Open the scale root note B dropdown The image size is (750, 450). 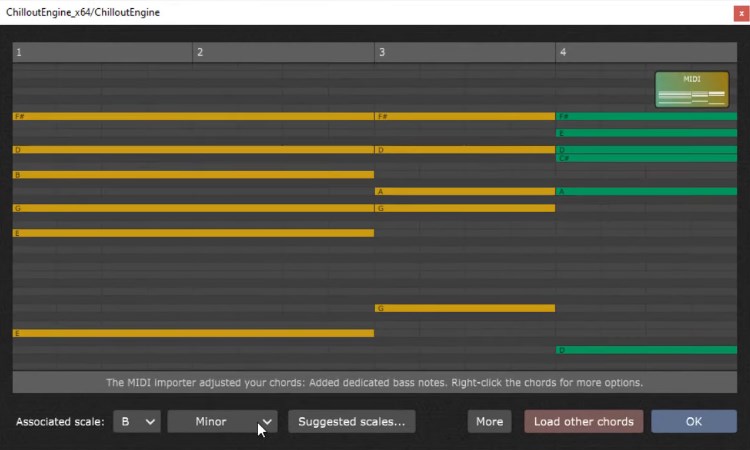(x=137, y=421)
